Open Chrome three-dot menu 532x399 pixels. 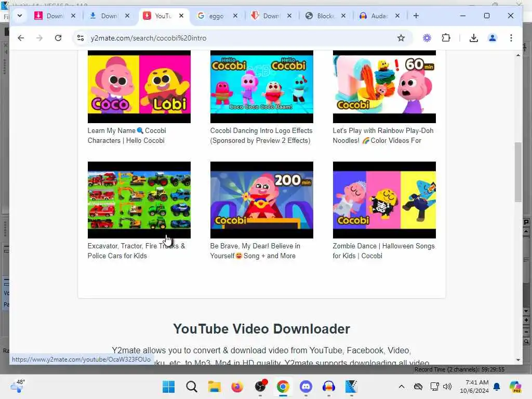pyautogui.click(x=511, y=38)
